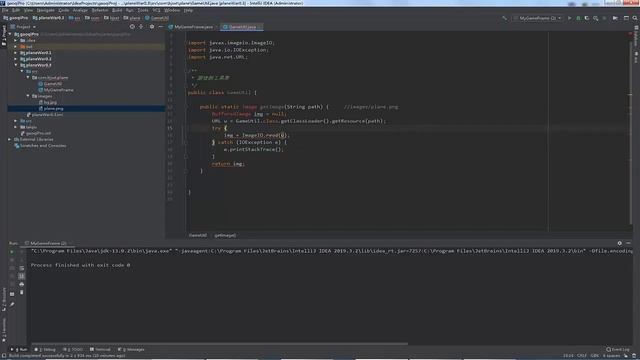This screenshot has width=640, height=360.
Task: Open the Messages tool window tab
Action: point(131,349)
